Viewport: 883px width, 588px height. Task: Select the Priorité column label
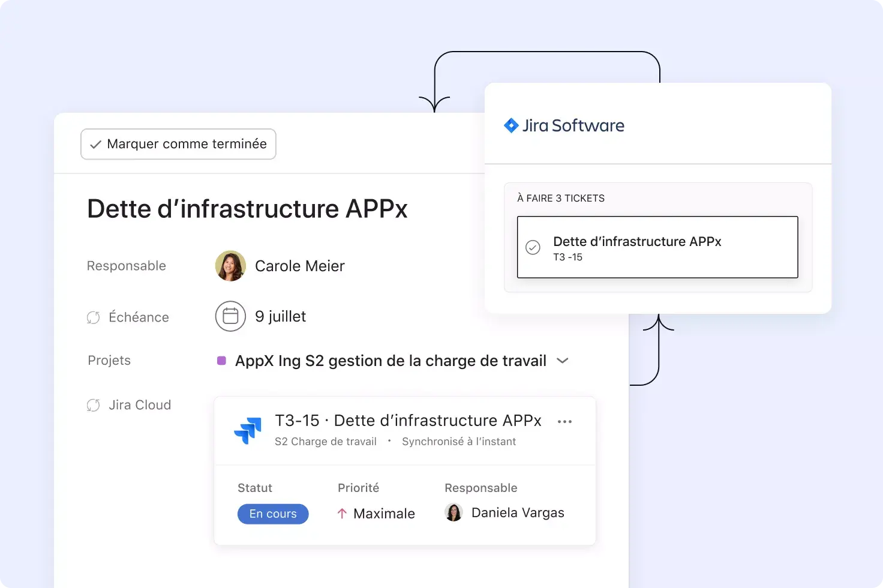(358, 488)
